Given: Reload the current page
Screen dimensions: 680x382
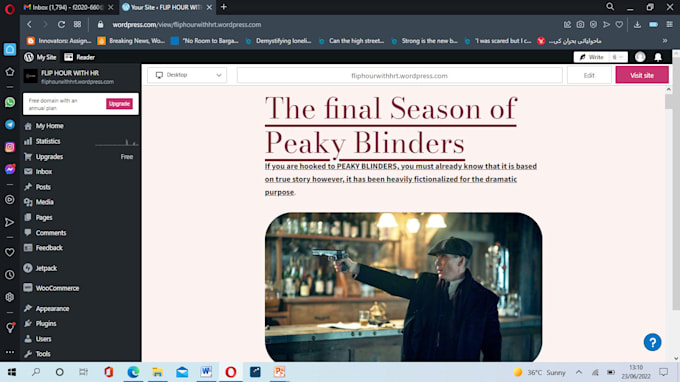Looking at the screenshot, I should coord(61,25).
